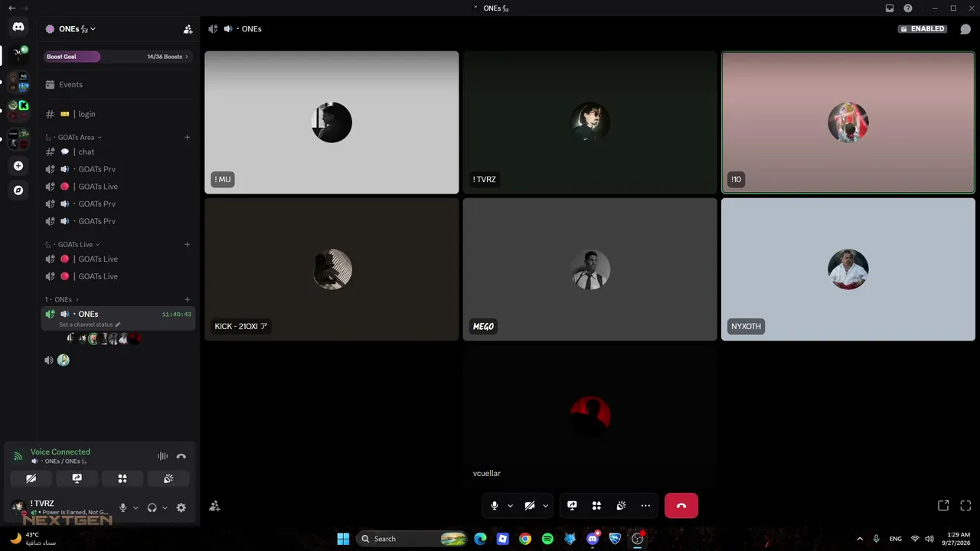Open the soundboard icon in call controls

(x=622, y=506)
